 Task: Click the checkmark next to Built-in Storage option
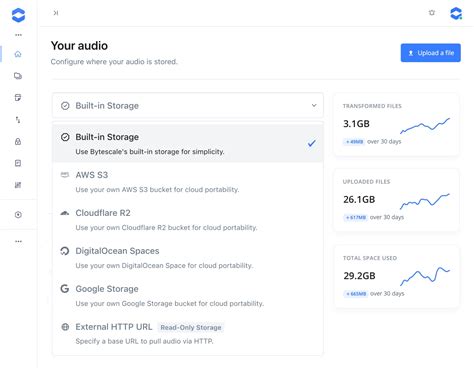312,143
